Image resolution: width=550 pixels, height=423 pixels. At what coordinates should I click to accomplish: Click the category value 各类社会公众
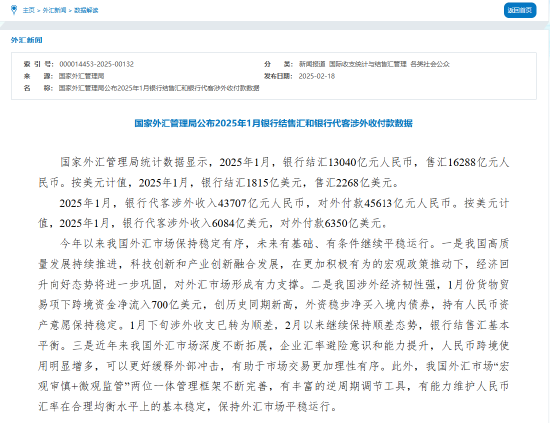pyautogui.click(x=430, y=64)
